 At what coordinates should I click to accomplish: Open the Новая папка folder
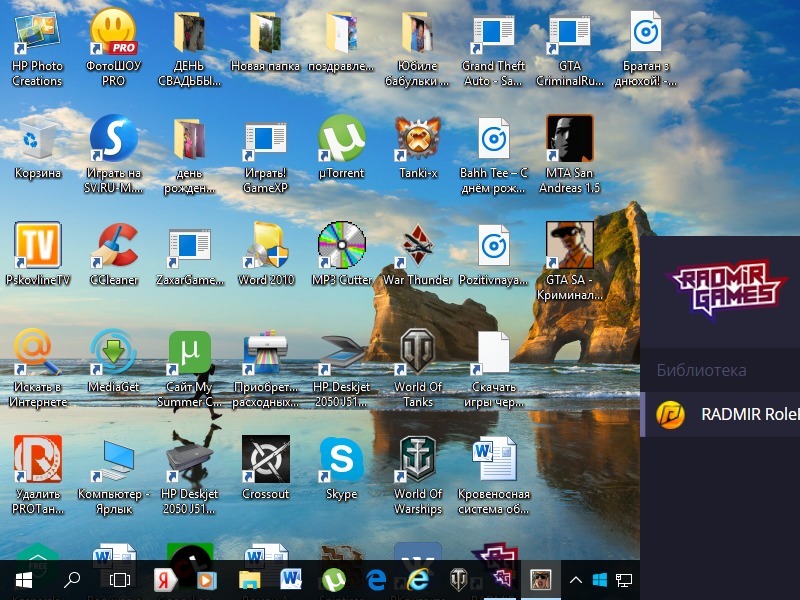pyautogui.click(x=266, y=34)
